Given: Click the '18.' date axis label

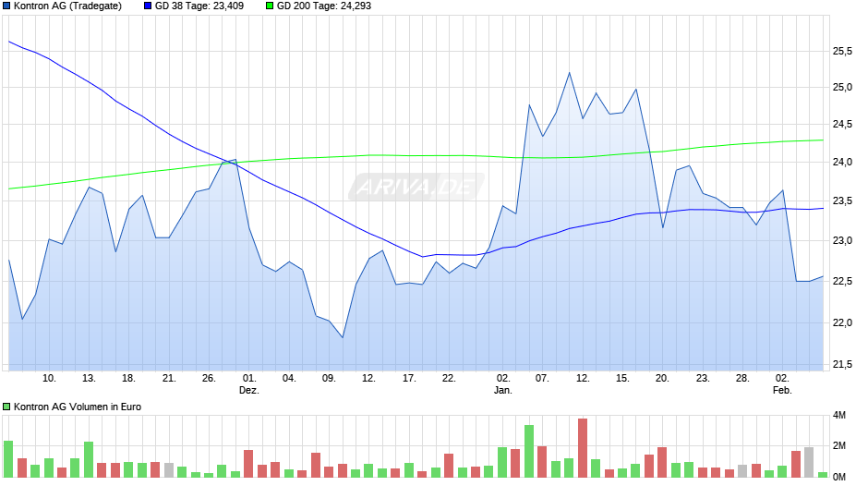Looking at the screenshot, I should point(128,379).
